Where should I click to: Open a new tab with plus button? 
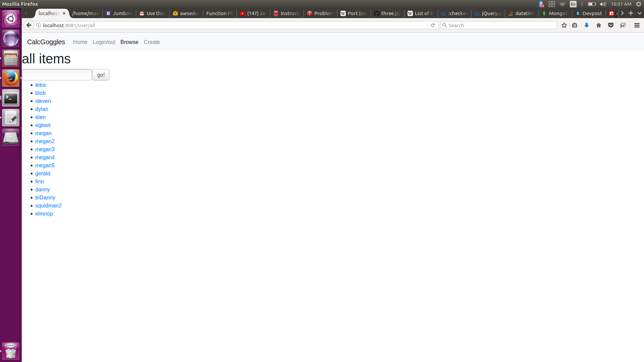(631, 13)
